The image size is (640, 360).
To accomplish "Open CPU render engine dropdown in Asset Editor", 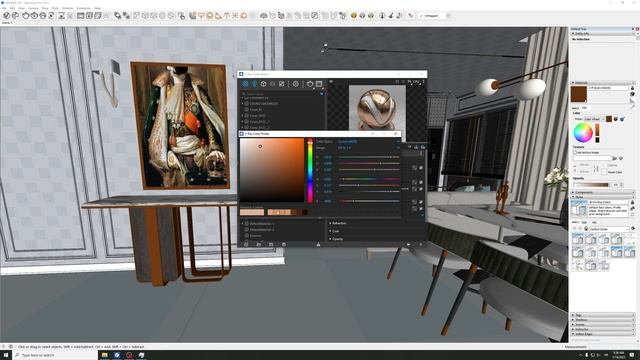I will (416, 82).
